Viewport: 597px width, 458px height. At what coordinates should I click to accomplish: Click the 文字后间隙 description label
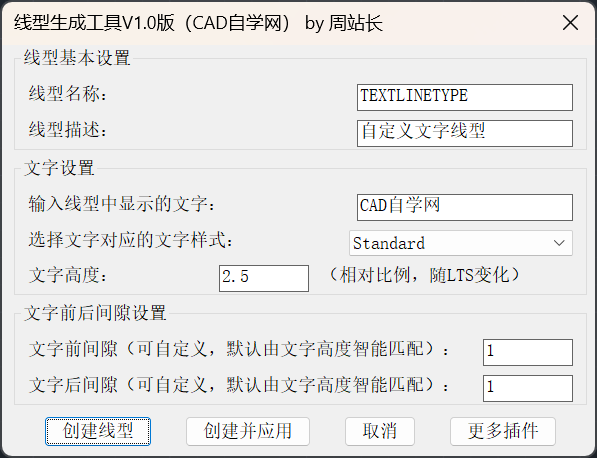(x=239, y=385)
